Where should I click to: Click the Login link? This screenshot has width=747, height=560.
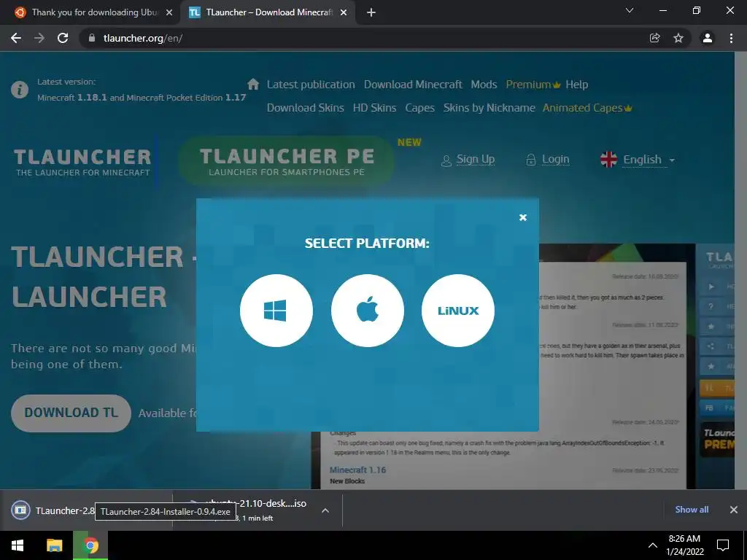click(x=547, y=160)
